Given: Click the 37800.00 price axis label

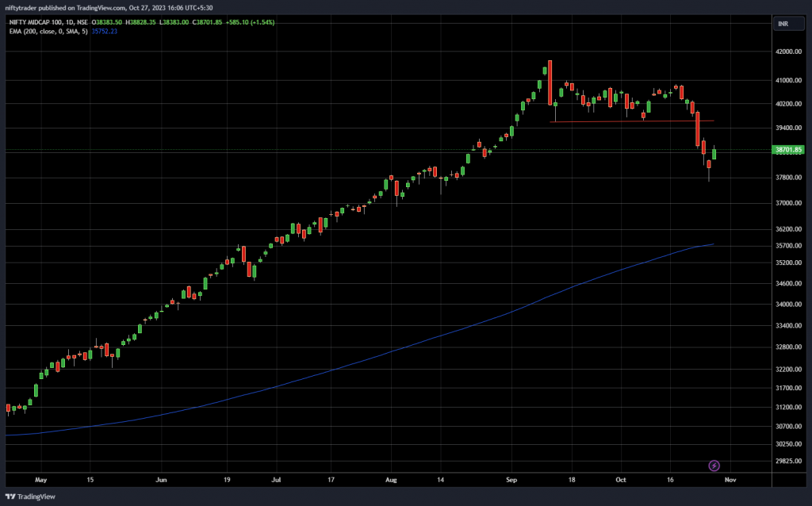Looking at the screenshot, I should point(789,178).
